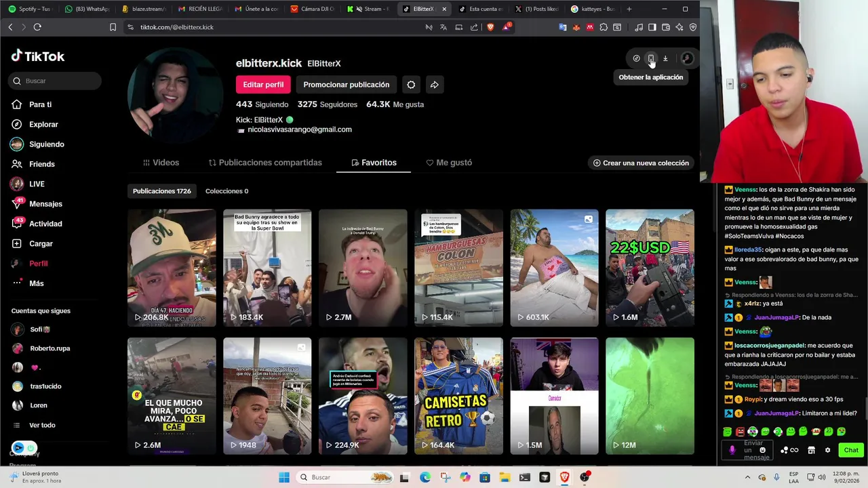Click Brave Shields lion icon
Screen dimensions: 868x488
[489, 27]
